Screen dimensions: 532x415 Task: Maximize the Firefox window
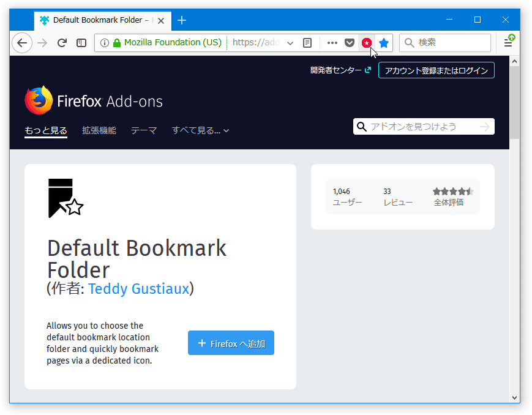(x=478, y=20)
